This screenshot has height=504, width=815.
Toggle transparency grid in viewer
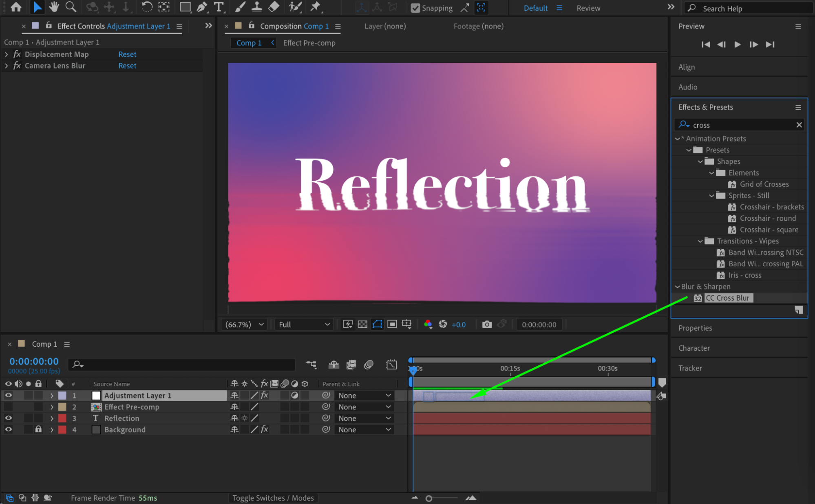pyautogui.click(x=362, y=325)
